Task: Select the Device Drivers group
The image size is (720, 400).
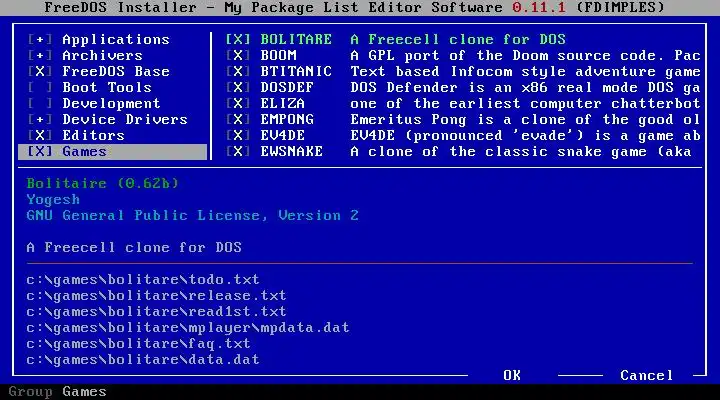Action: click(x=125, y=119)
